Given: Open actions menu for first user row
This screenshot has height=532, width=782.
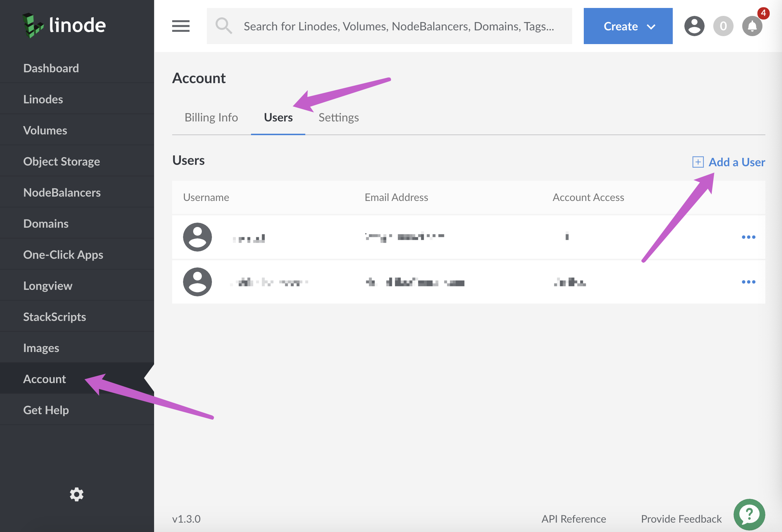Looking at the screenshot, I should tap(748, 237).
